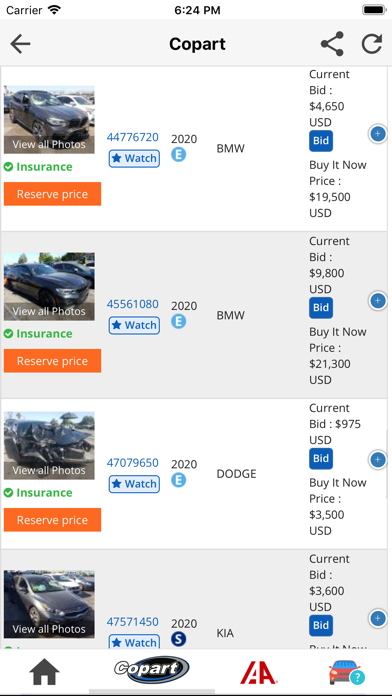392x696 pixels.
Task: Click the E badge on the Dodge row
Action: coord(178,480)
